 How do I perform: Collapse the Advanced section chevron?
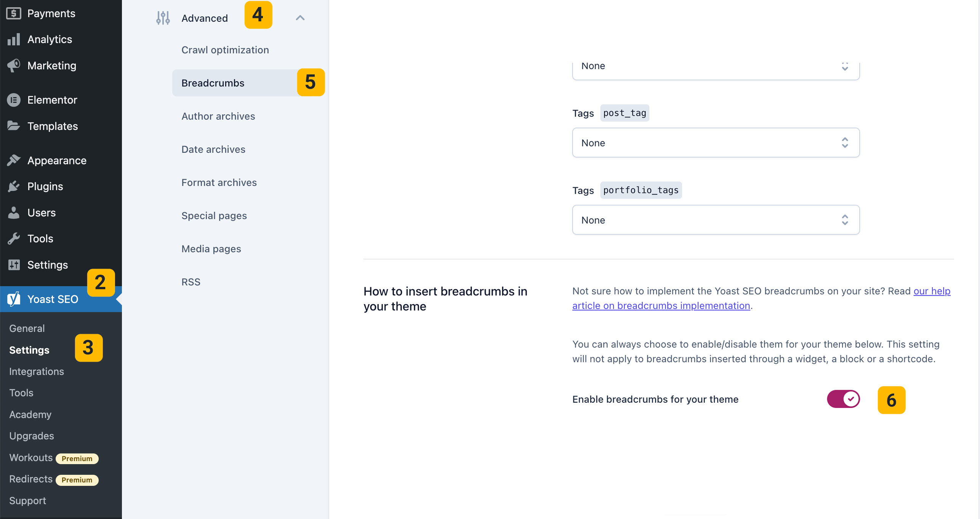[300, 18]
